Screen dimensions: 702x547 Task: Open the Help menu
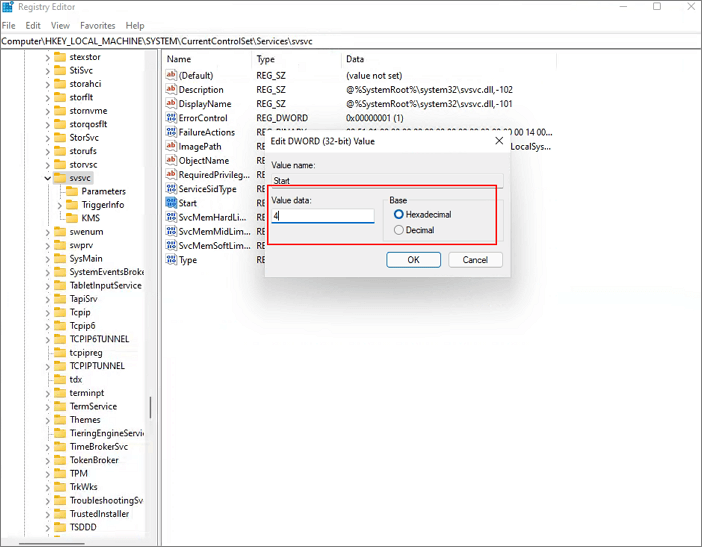pos(135,26)
